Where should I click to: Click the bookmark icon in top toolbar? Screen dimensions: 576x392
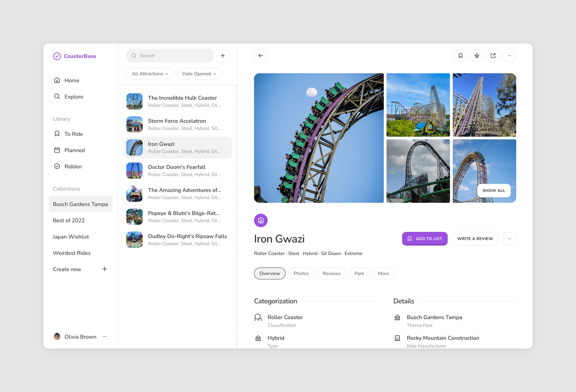coord(460,56)
